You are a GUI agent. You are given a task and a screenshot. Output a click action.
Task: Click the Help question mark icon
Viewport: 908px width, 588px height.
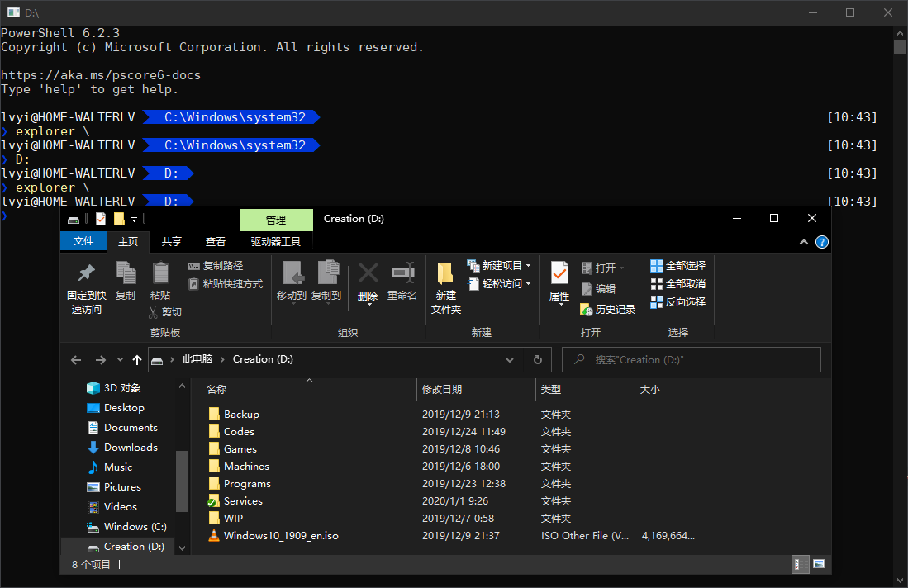(x=822, y=242)
